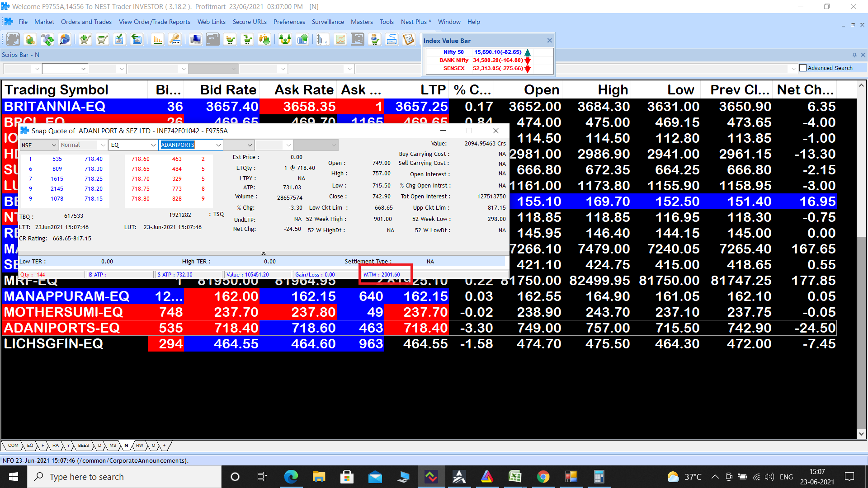The width and height of the screenshot is (868, 488).
Task: Open the File menu
Action: point(23,22)
